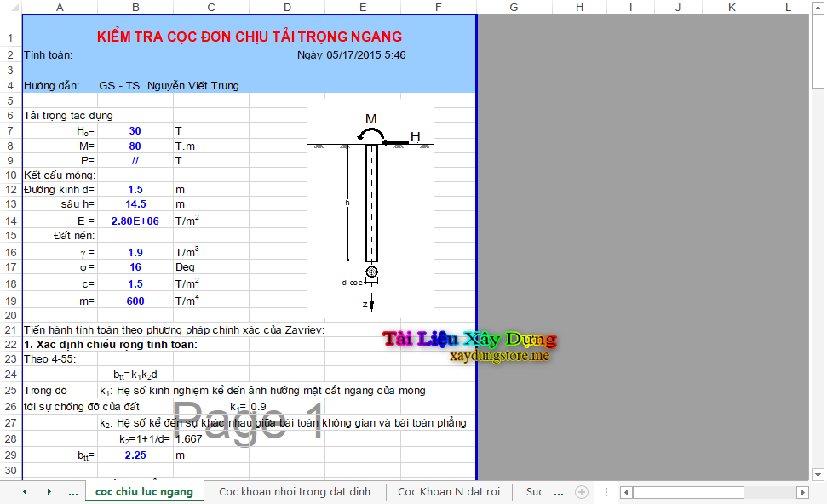
Task: Click the tab bar resize handle dots
Action: click(x=606, y=492)
